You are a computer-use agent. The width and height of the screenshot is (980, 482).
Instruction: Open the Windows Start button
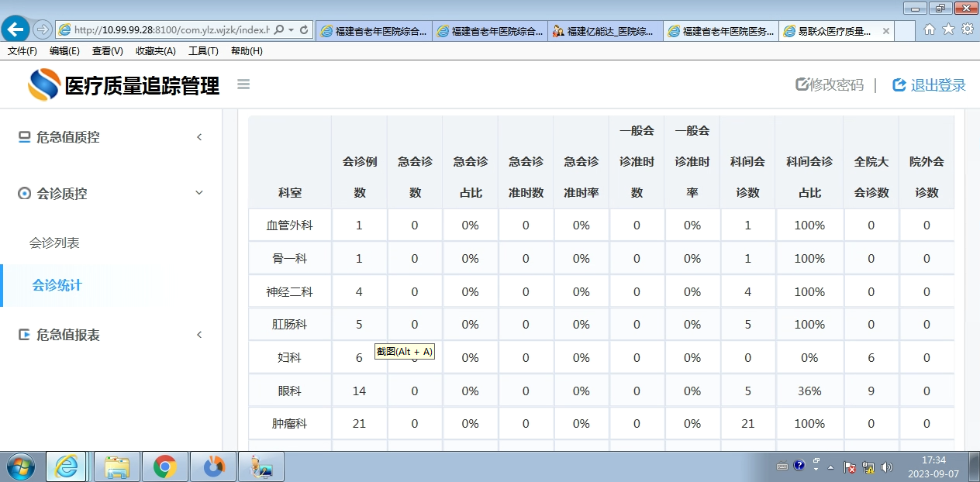(x=20, y=467)
